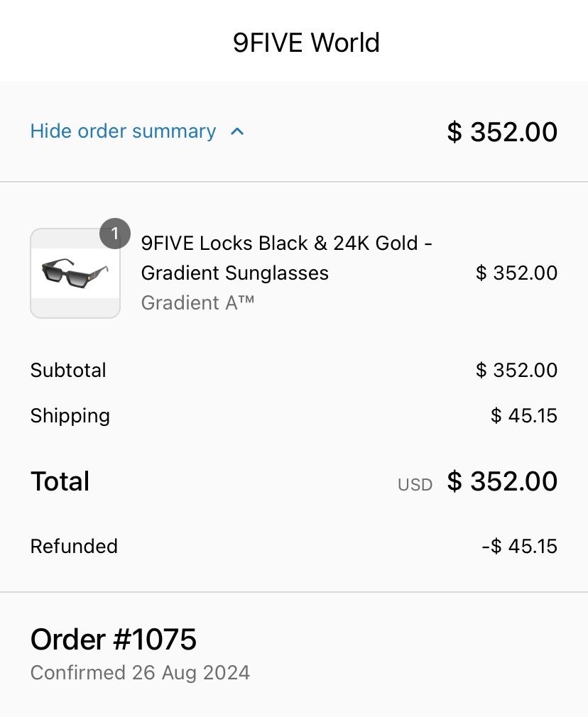
Task: Select the Subtotal amount $ 352.00
Action: coord(516,370)
